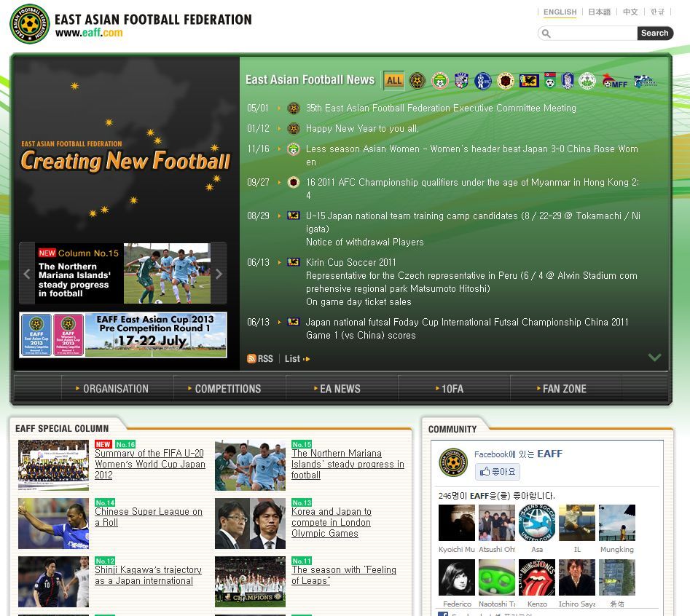This screenshot has height=616, width=690.
Task: Click the No.13 coaches photo thumbnail
Action: point(250,524)
